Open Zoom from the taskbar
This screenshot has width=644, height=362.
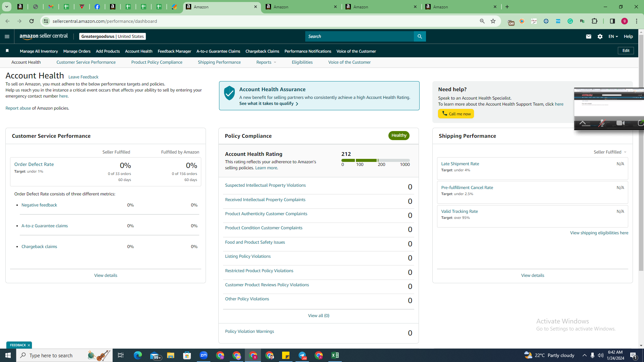(204, 355)
